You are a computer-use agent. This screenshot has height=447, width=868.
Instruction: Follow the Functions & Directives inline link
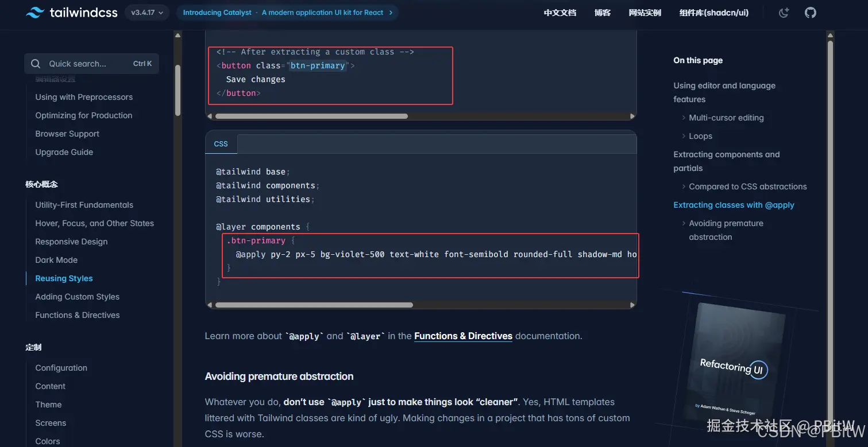point(463,336)
